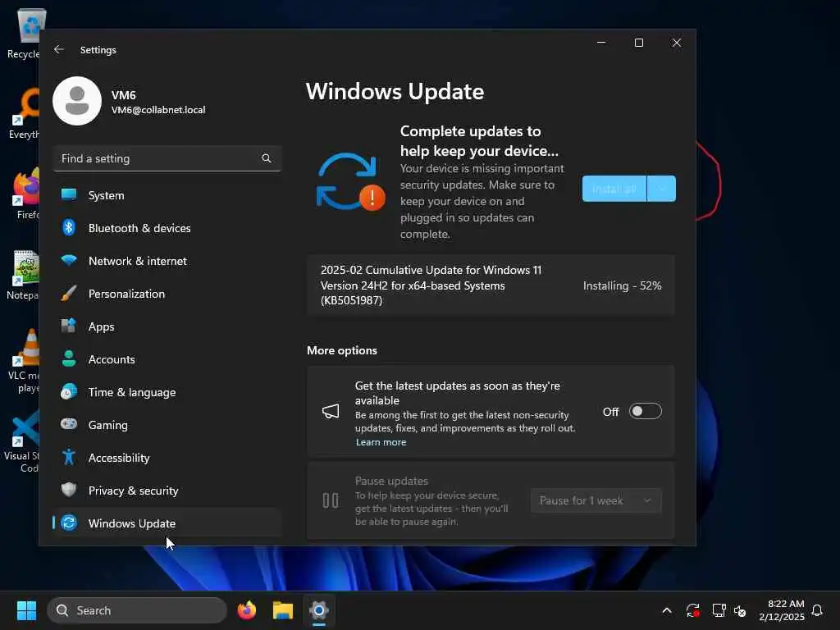This screenshot has width=840, height=630.
Task: Open the notifications bell
Action: 817,610
